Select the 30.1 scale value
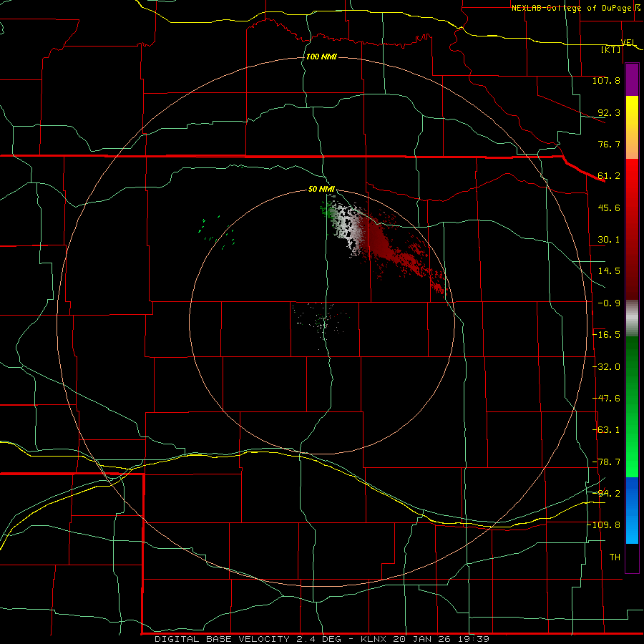 point(609,240)
